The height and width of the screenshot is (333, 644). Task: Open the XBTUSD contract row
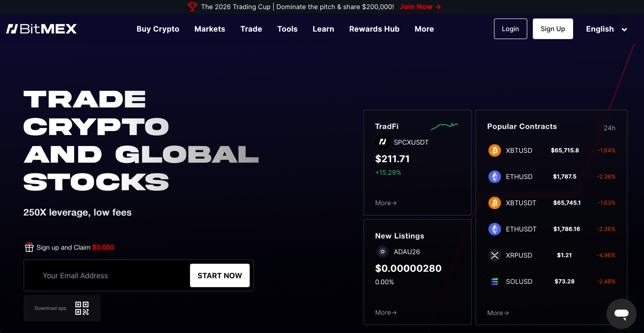click(x=551, y=150)
